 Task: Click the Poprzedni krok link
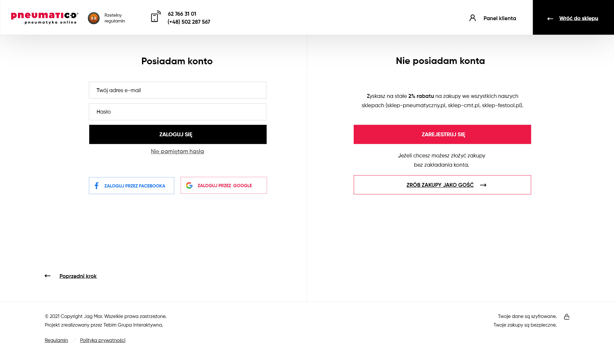78,276
